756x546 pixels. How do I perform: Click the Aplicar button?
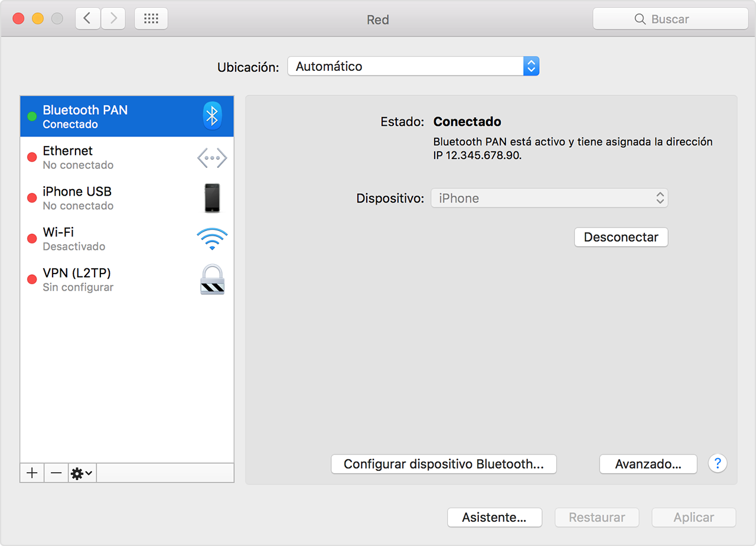(x=694, y=517)
